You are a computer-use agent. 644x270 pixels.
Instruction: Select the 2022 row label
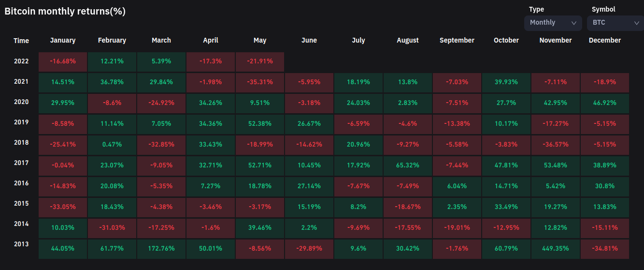pos(21,61)
